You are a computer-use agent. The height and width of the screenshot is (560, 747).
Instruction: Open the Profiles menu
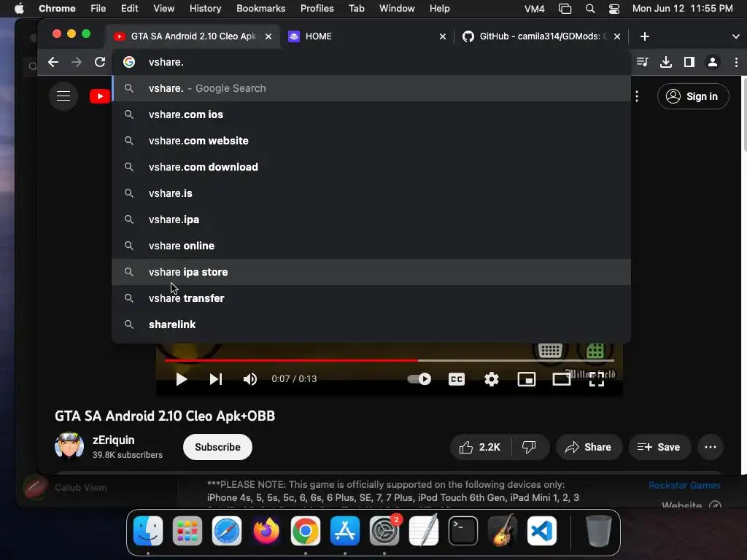click(x=317, y=9)
